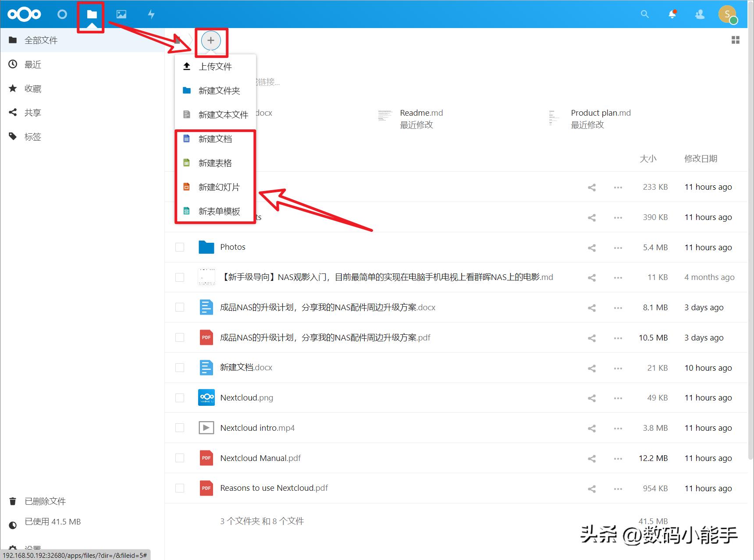Open the notifications bell
This screenshot has height=560, width=754.
coord(672,14)
